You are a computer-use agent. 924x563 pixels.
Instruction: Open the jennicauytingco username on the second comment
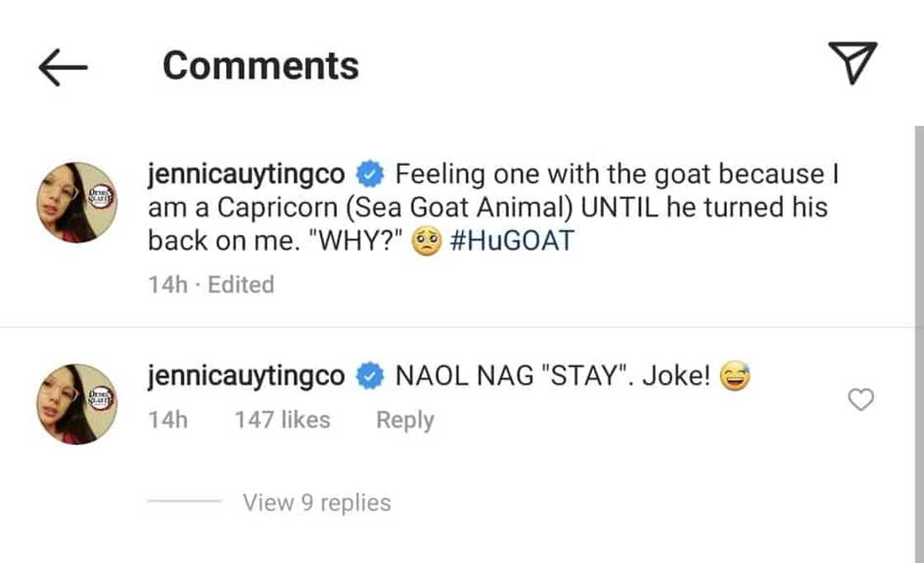(246, 377)
